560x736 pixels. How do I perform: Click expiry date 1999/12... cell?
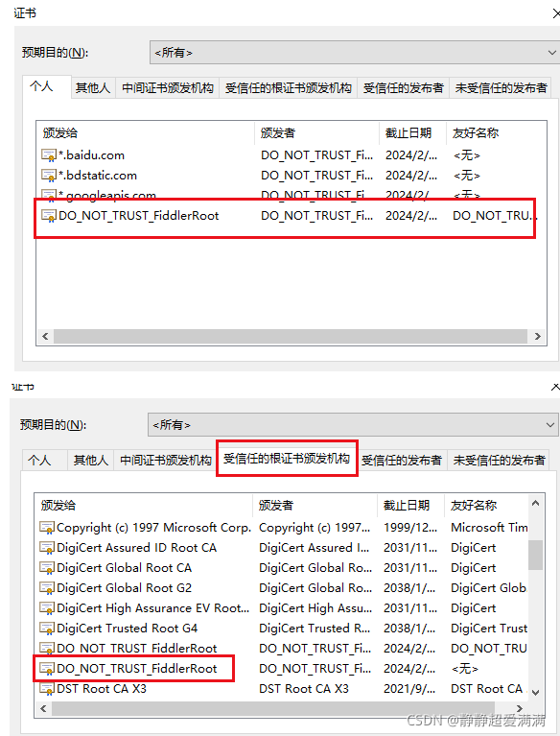point(410,528)
